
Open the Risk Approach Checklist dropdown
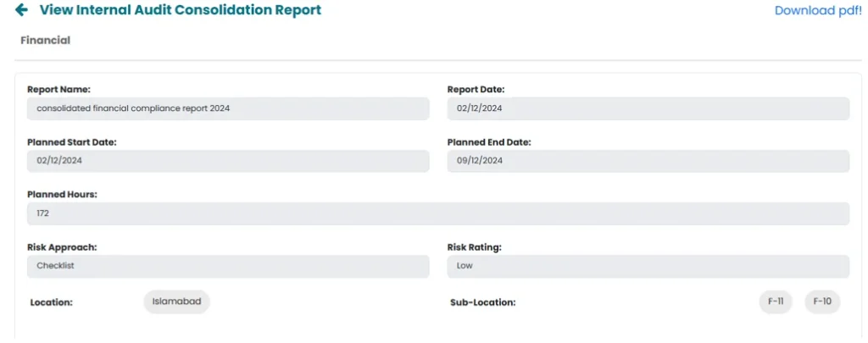coord(228,266)
